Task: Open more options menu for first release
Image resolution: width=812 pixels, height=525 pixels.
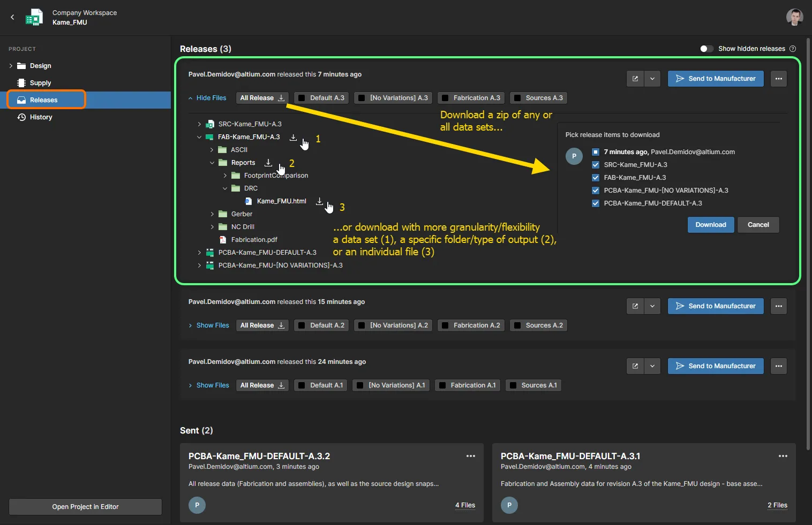Action: point(778,79)
